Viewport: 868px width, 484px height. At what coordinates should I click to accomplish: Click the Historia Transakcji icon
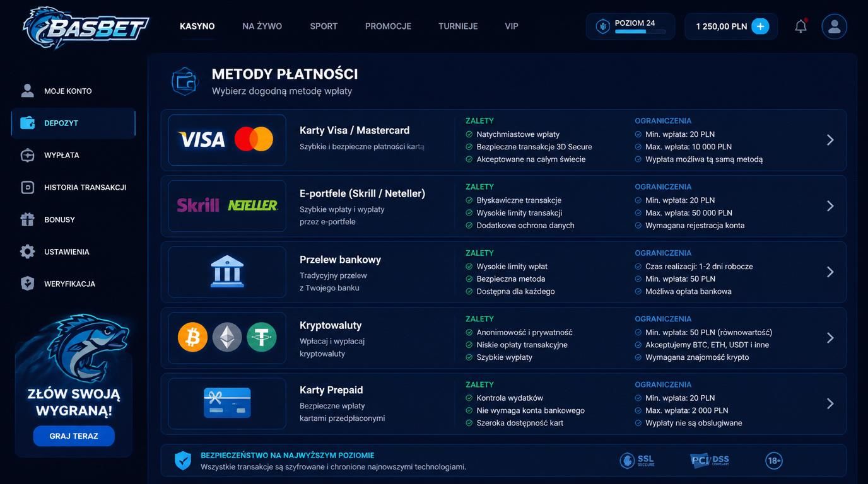coord(27,187)
